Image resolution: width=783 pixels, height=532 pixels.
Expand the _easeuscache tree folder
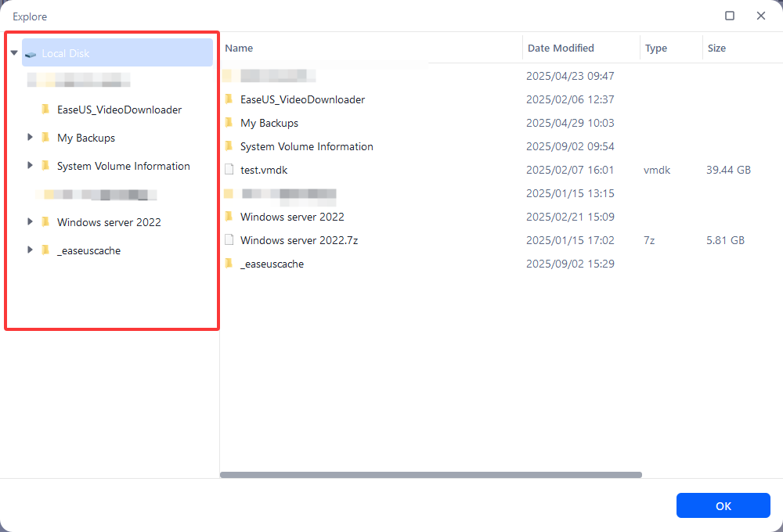pyautogui.click(x=30, y=250)
